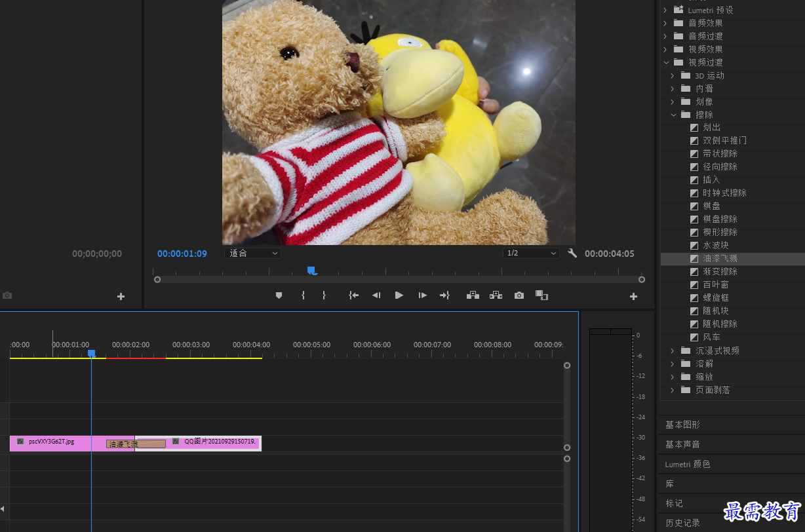Mark Out point button
This screenshot has height=532, width=805.
pos(324,295)
